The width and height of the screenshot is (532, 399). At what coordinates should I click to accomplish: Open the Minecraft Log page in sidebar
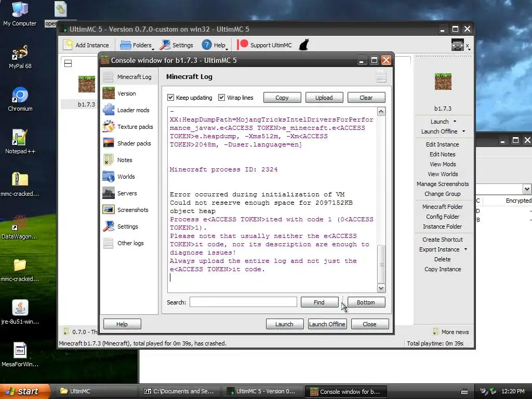click(x=129, y=77)
